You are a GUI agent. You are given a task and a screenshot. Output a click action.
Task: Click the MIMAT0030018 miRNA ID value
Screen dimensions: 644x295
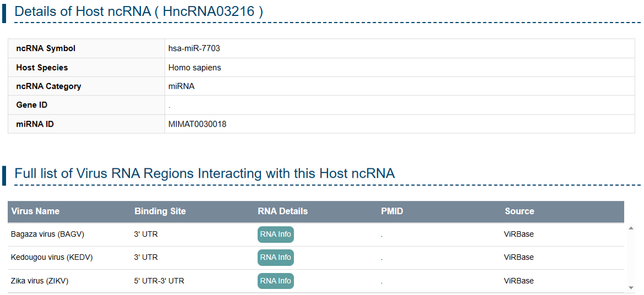click(x=197, y=124)
